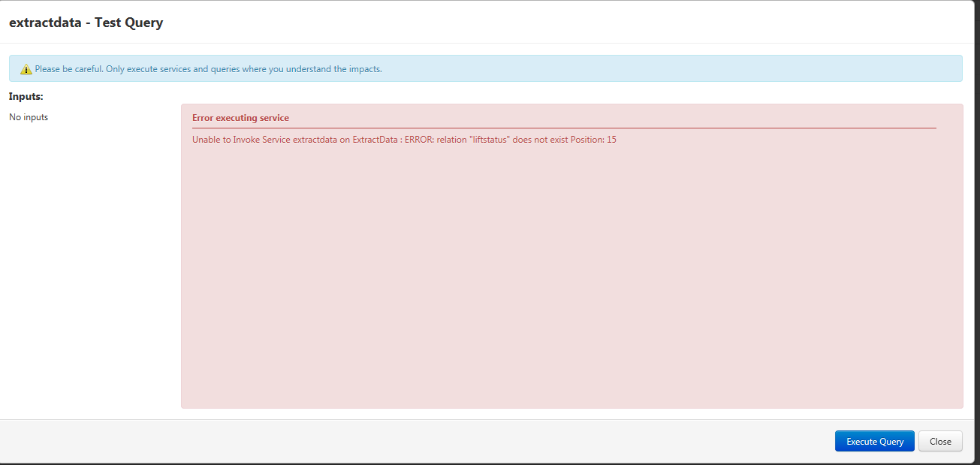This screenshot has height=465, width=980.
Task: Select the 'Inputs:' label
Action: click(x=26, y=96)
